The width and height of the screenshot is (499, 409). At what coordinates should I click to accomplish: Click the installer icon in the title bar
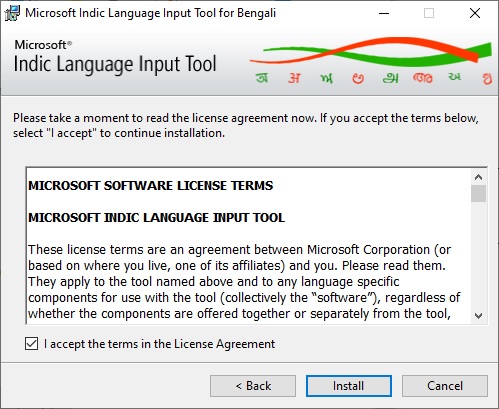pyautogui.click(x=12, y=13)
